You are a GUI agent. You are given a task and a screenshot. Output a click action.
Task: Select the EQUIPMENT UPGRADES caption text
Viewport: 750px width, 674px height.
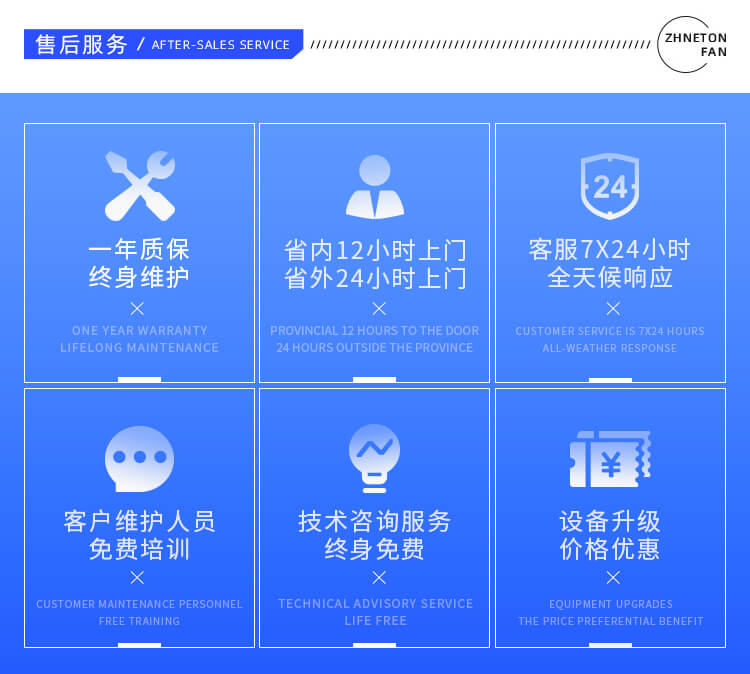610,604
